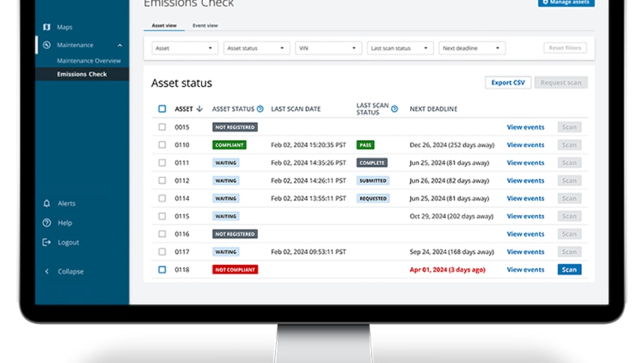Image resolution: width=644 pixels, height=363 pixels.
Task: Open View events for asset 0015
Action: click(x=525, y=127)
